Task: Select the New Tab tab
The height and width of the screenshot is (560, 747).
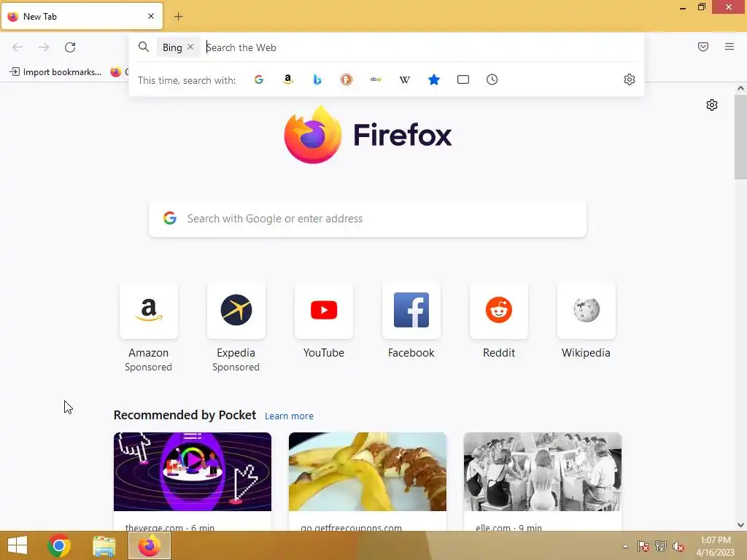Action: coord(82,16)
